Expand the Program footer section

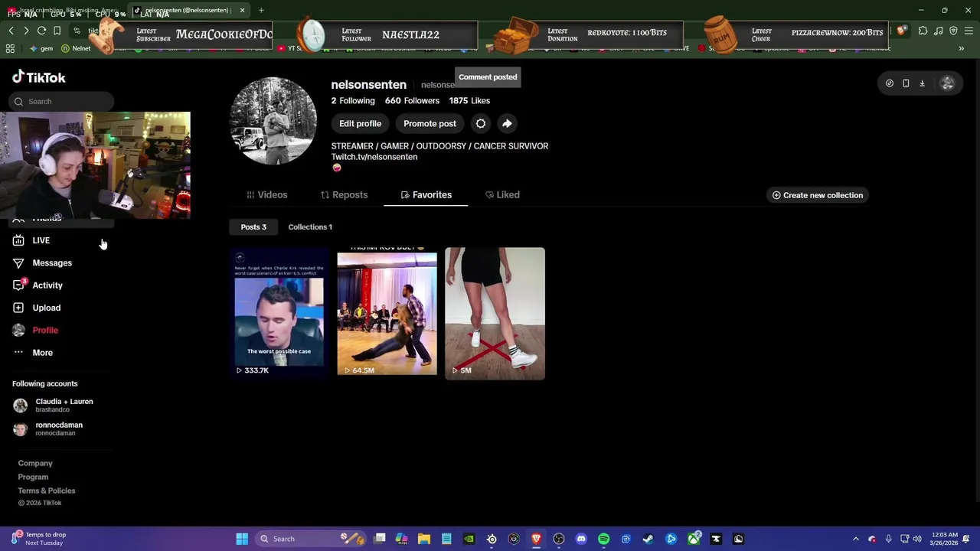tap(33, 477)
